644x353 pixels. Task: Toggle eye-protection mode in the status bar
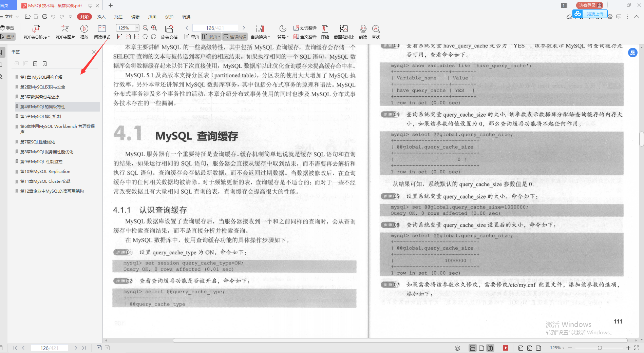[457, 348]
